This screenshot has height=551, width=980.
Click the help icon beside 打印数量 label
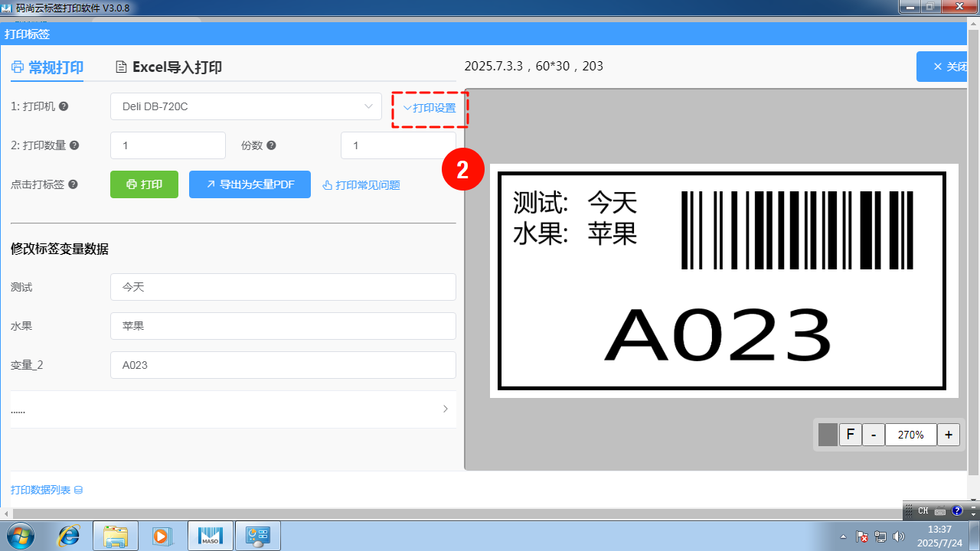[74, 145]
